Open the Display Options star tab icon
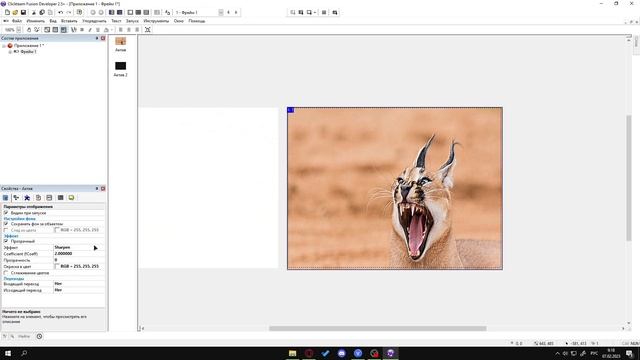 pyautogui.click(x=27, y=198)
